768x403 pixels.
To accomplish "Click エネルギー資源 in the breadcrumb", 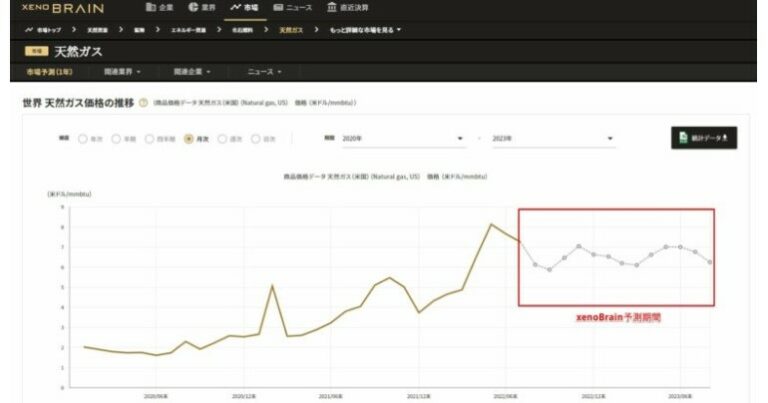I will tap(188, 30).
